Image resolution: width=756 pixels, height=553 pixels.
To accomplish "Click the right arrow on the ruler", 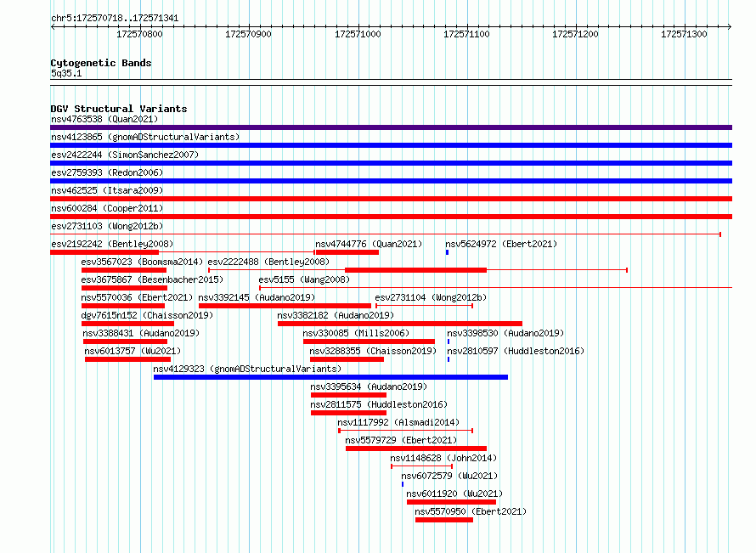I will click(x=729, y=26).
